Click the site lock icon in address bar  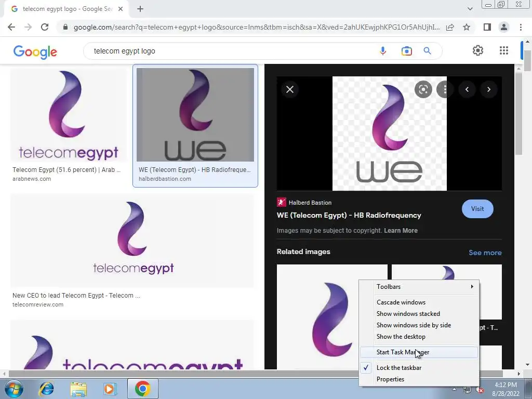click(x=65, y=27)
